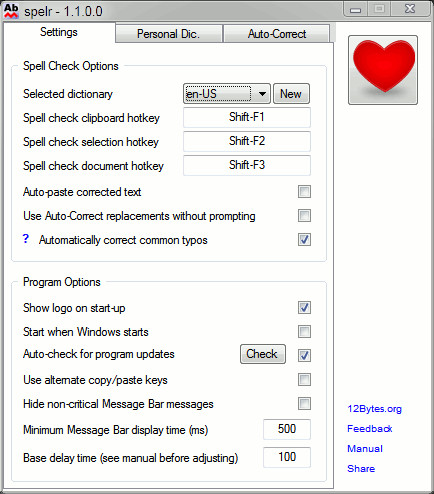Viewport: 434px width, 494px height.
Task: Click the Base delay time field 100
Action: tap(287, 457)
